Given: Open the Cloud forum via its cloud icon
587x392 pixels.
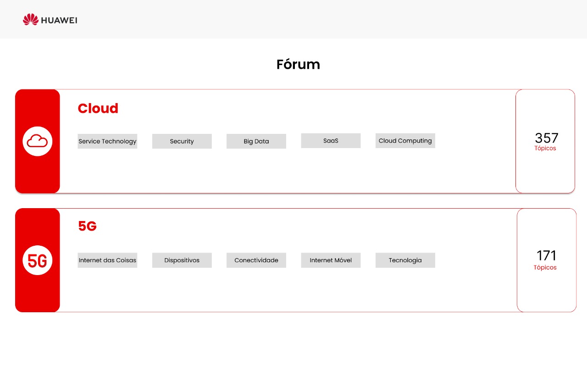Looking at the screenshot, I should tap(38, 141).
